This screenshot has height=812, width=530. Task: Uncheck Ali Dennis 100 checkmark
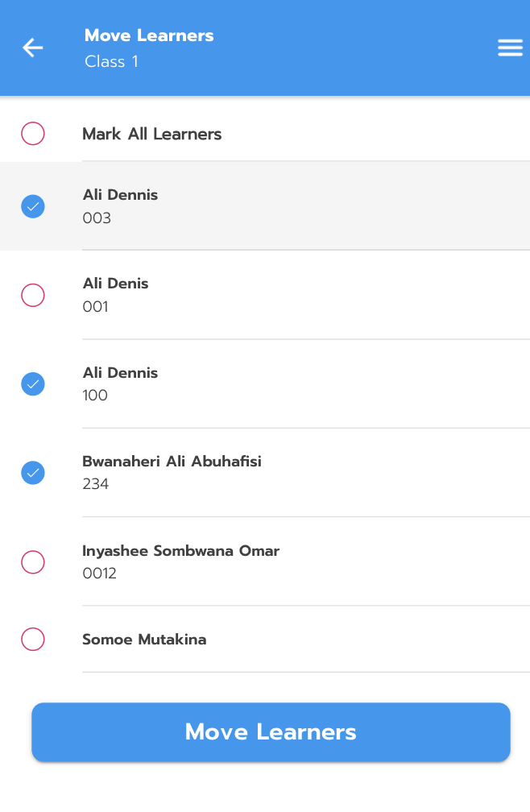33,383
